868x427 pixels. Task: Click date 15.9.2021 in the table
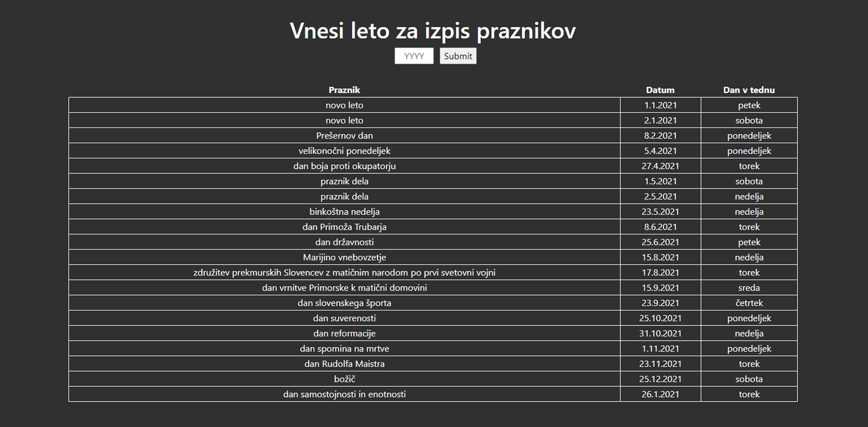click(x=660, y=288)
